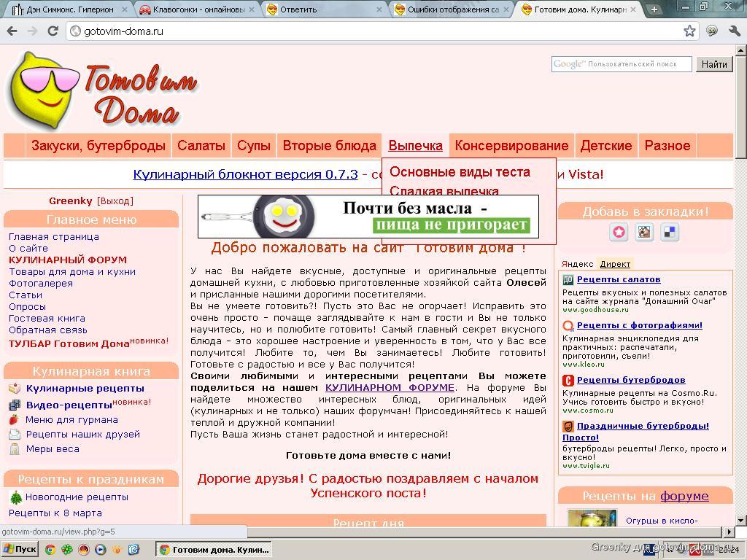Open the Консервирование menu
This screenshot has width=747, height=560.
[x=511, y=146]
